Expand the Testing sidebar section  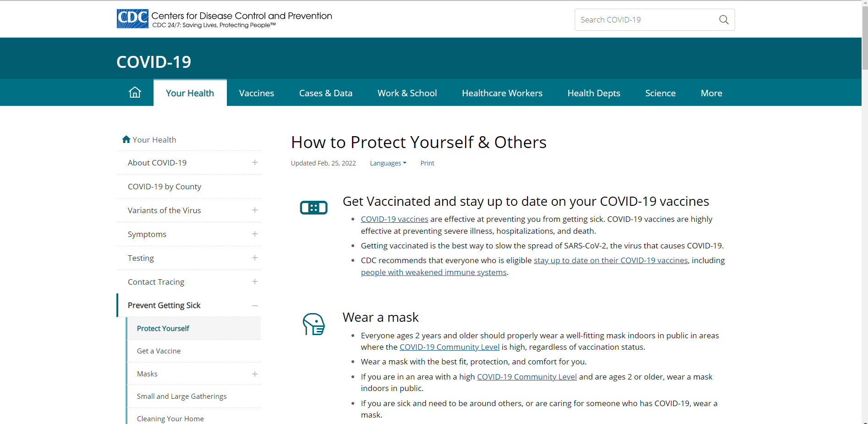click(255, 258)
